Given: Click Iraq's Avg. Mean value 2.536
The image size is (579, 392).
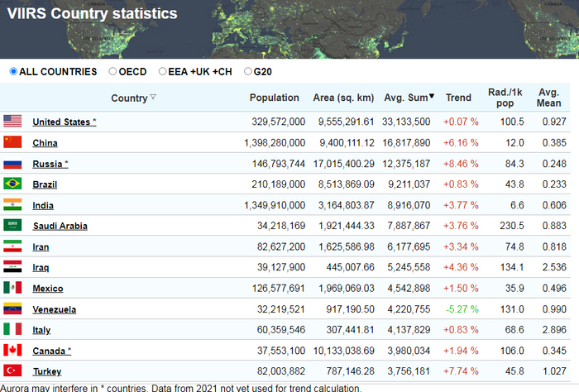Looking at the screenshot, I should tap(554, 267).
